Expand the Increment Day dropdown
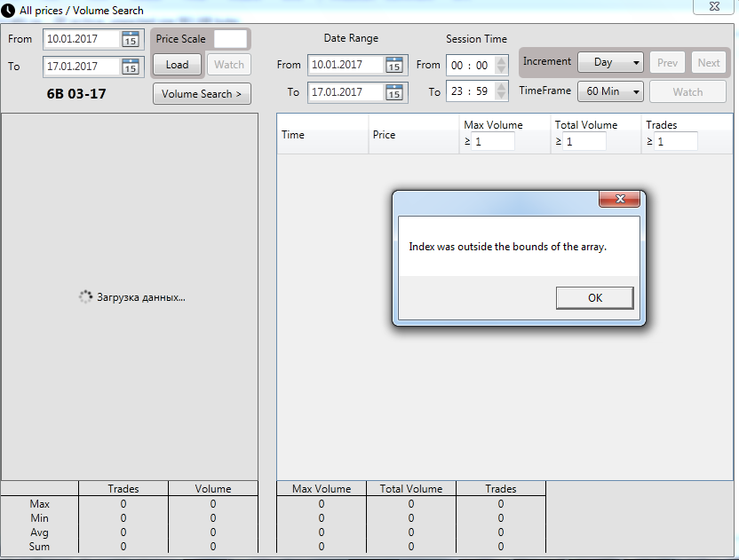The width and height of the screenshot is (739, 560). [636, 63]
